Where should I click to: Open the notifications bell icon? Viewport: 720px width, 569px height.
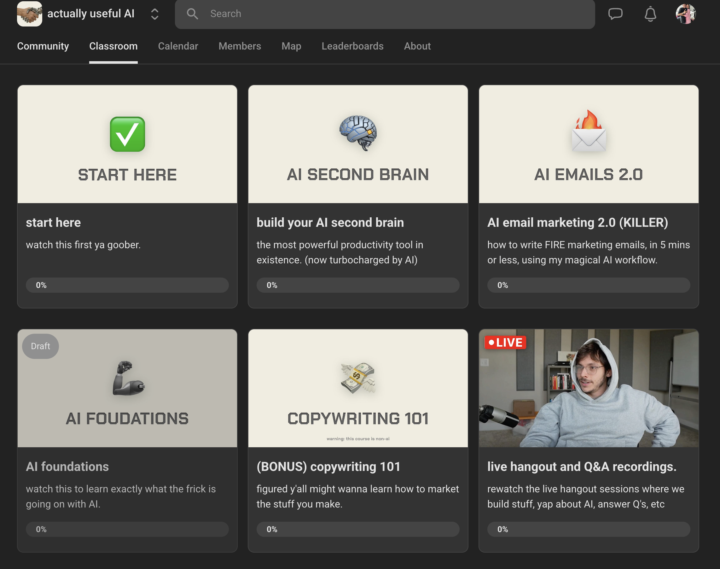[x=650, y=14]
